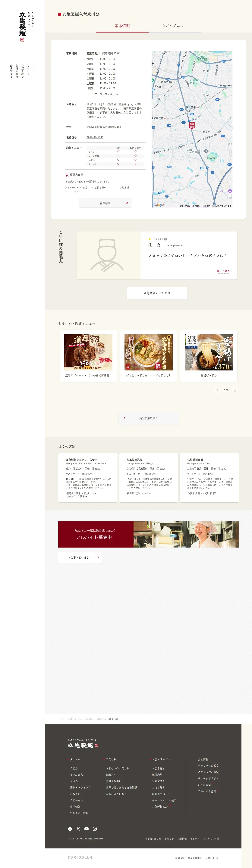This screenshot has height=868, width=252.
Task: Click the arrow icon on お仕事内容に進む button
Action: 98,557
